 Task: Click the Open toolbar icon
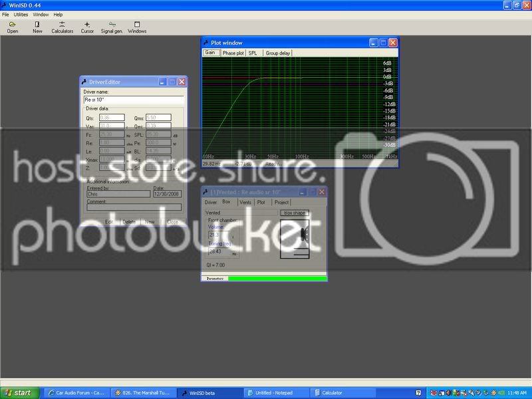point(13,27)
